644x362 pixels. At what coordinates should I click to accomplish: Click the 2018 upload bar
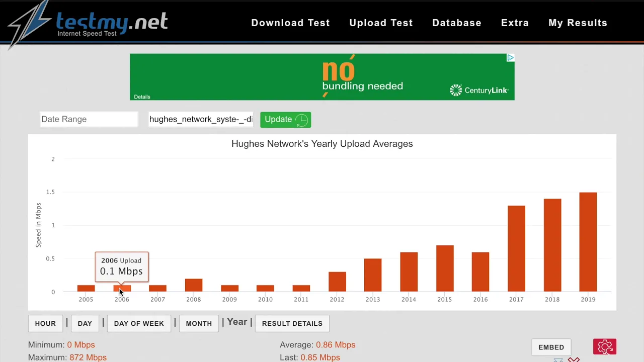click(x=552, y=245)
